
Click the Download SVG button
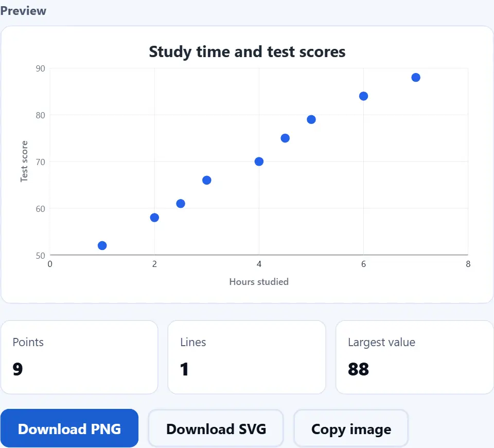click(x=216, y=429)
